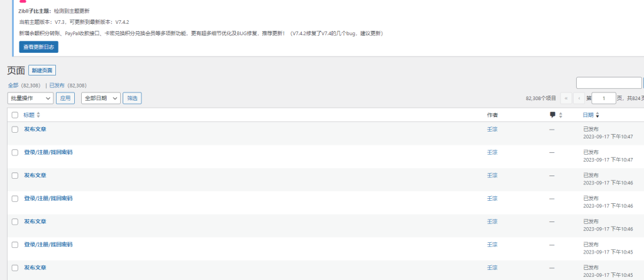Focus the search pages text box
This screenshot has width=644, height=280.
[608, 83]
